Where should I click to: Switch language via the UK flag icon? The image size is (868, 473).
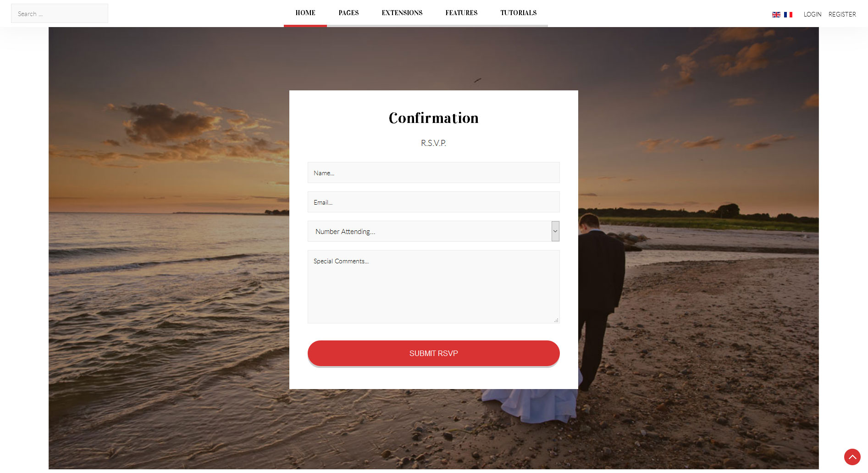776,15
